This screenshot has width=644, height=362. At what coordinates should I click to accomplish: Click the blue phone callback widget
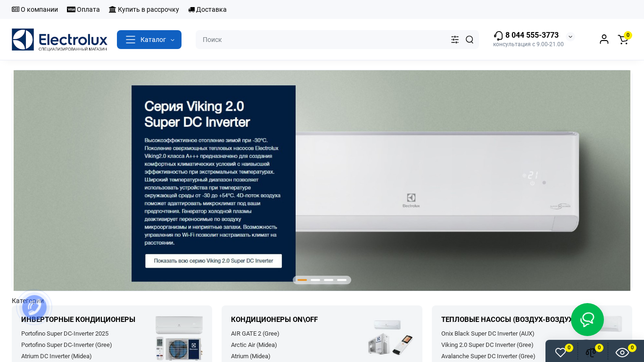[34, 307]
